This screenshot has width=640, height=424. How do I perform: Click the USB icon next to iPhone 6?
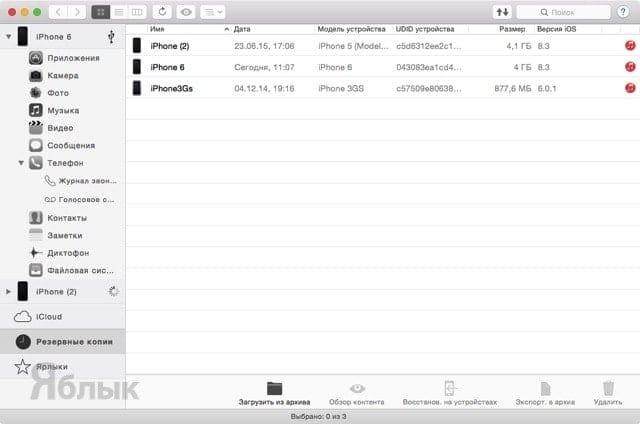111,37
